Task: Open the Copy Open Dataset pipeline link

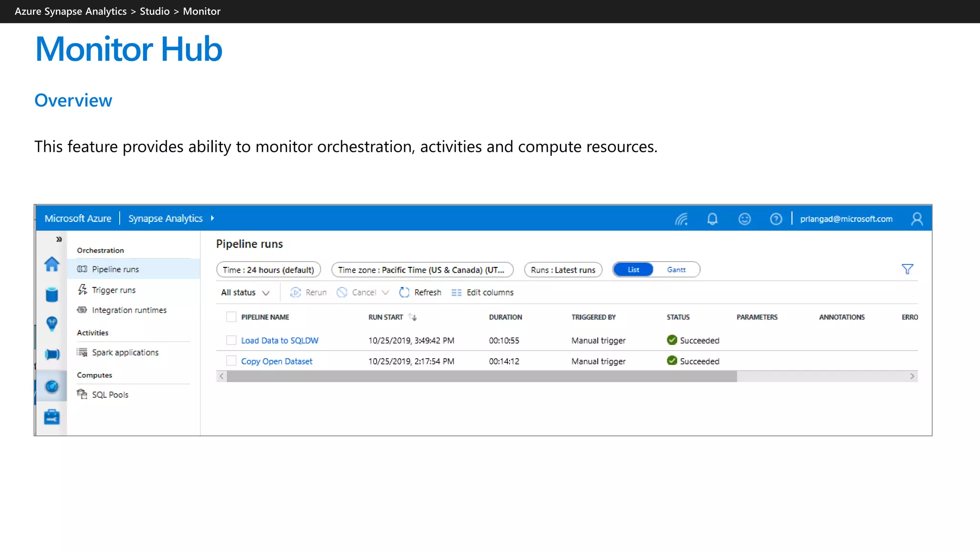Action: click(x=277, y=361)
